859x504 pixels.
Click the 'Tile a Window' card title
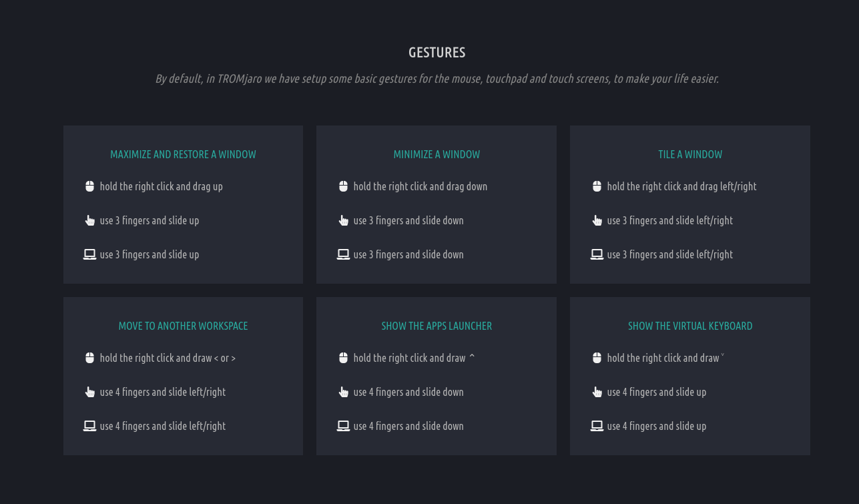click(x=690, y=154)
